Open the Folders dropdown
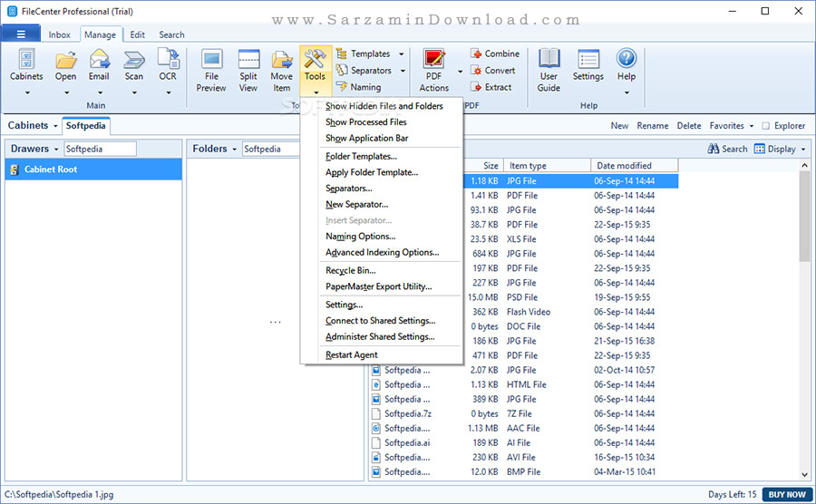 coord(214,149)
